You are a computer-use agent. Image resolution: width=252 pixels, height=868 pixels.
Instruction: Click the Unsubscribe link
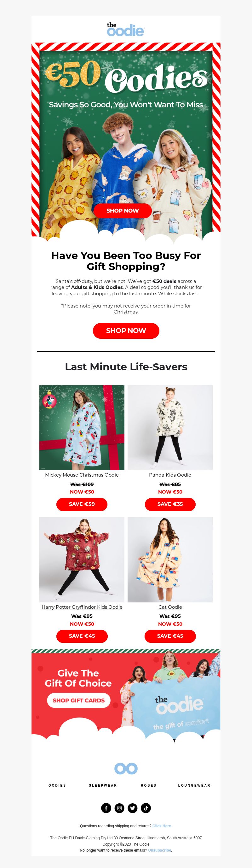click(x=159, y=850)
